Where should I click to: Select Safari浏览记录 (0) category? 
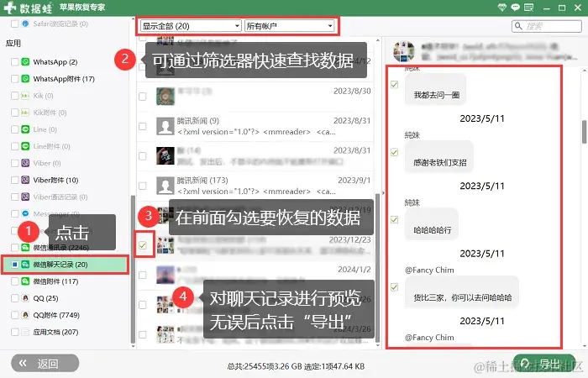(x=60, y=24)
